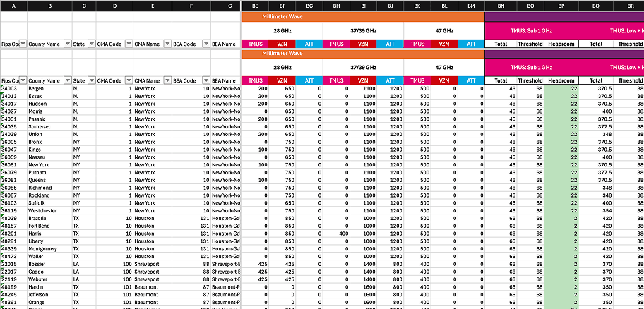Viewport: 644px width, 309px height.
Task: Click the Caddo county cell
Action: point(49,272)
